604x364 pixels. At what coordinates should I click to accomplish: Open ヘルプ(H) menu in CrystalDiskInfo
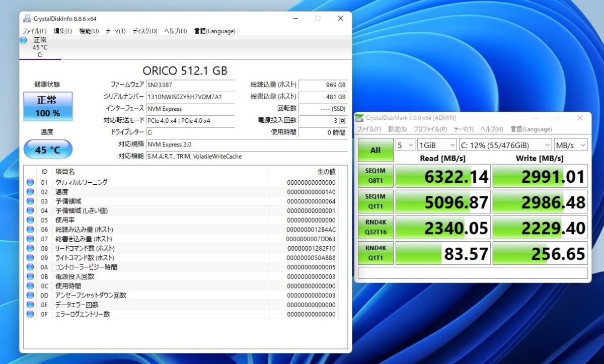point(176,31)
